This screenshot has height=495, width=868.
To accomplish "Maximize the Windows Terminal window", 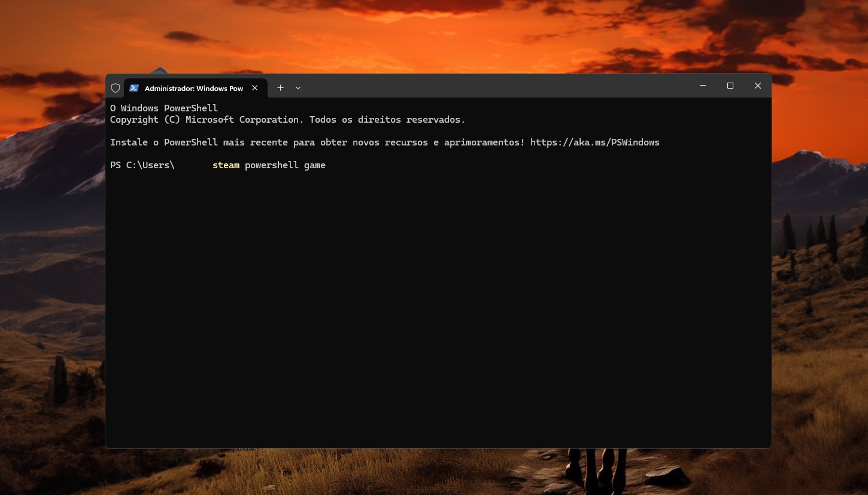I will point(730,86).
